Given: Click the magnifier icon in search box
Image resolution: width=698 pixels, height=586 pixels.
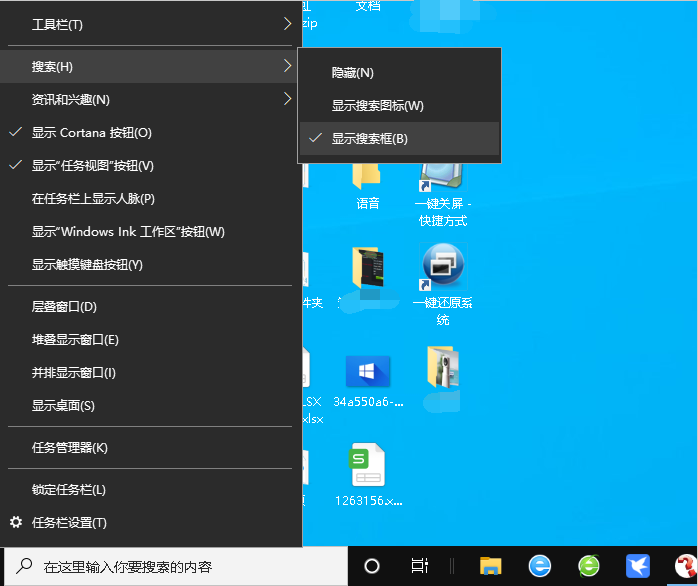Looking at the screenshot, I should coord(24,566).
